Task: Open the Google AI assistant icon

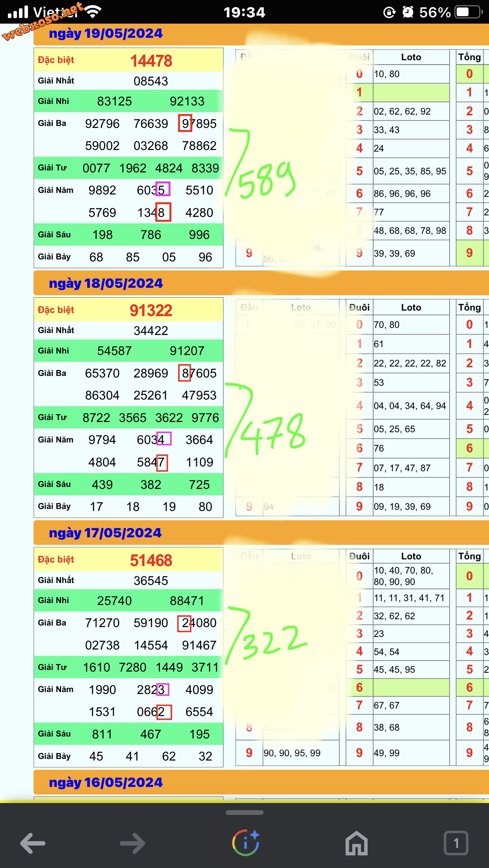Action: [x=245, y=842]
